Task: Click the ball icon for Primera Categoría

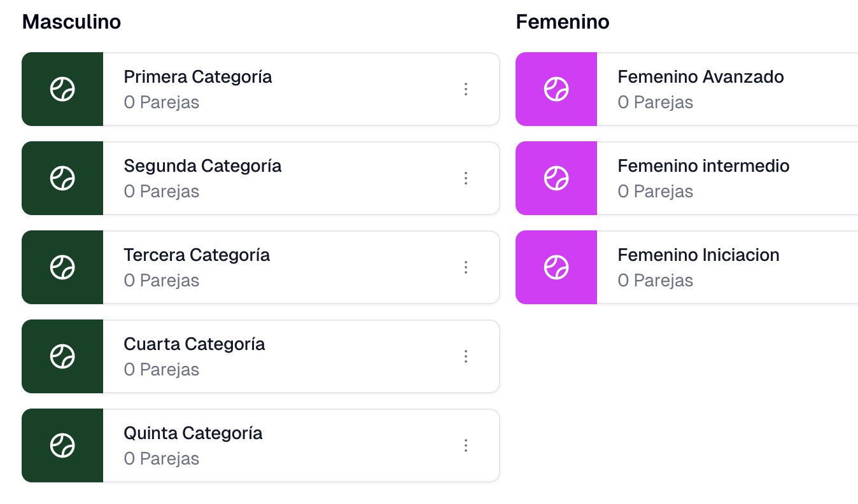Action: coord(62,89)
